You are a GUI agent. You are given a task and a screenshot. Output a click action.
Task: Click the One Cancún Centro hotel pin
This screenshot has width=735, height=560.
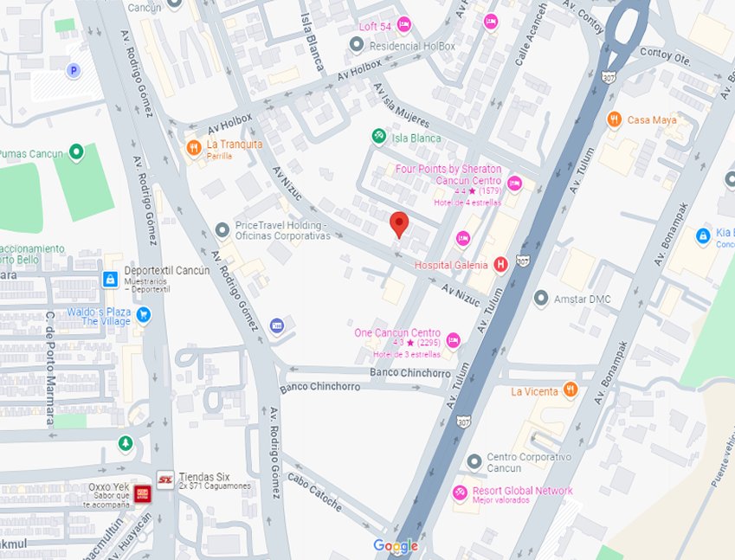point(453,340)
